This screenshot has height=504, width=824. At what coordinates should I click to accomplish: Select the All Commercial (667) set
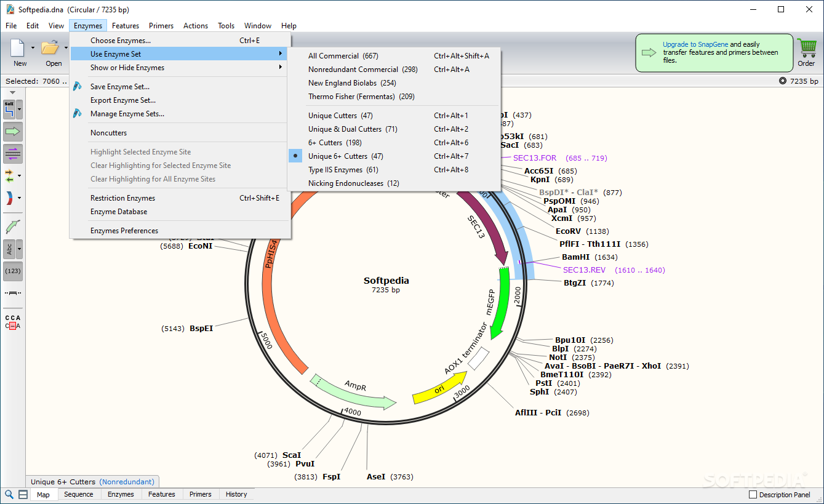click(394, 56)
